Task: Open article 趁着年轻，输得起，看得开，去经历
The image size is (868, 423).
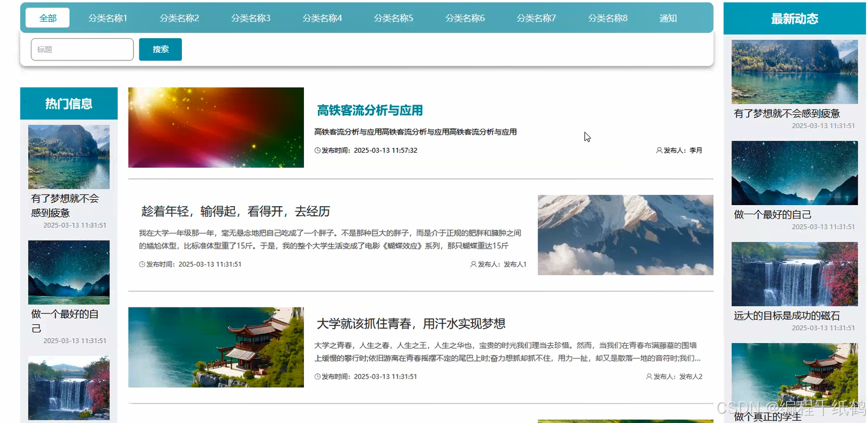Action: pyautogui.click(x=235, y=211)
